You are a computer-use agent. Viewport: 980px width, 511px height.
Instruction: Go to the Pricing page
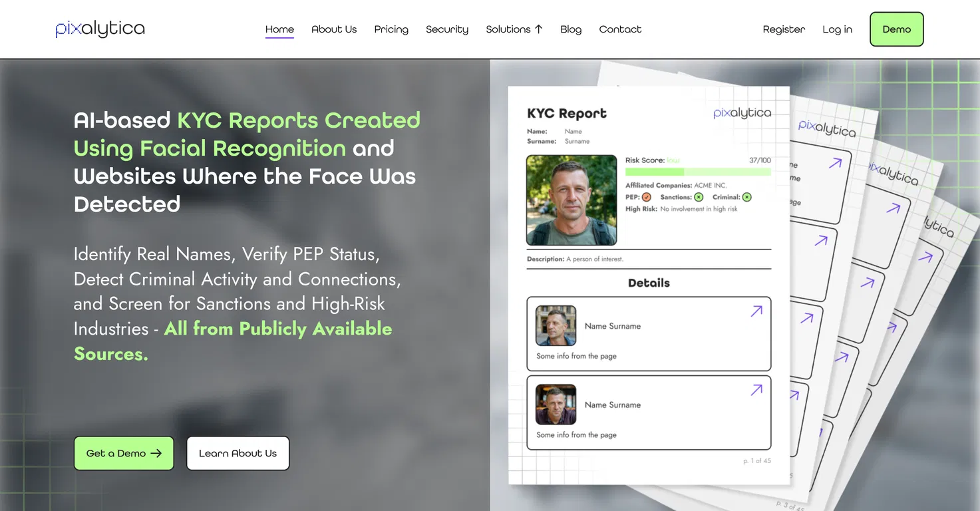click(x=391, y=29)
